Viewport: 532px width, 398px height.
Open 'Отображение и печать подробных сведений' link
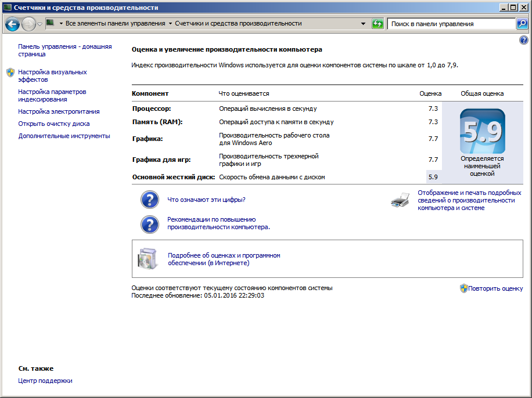coord(469,200)
